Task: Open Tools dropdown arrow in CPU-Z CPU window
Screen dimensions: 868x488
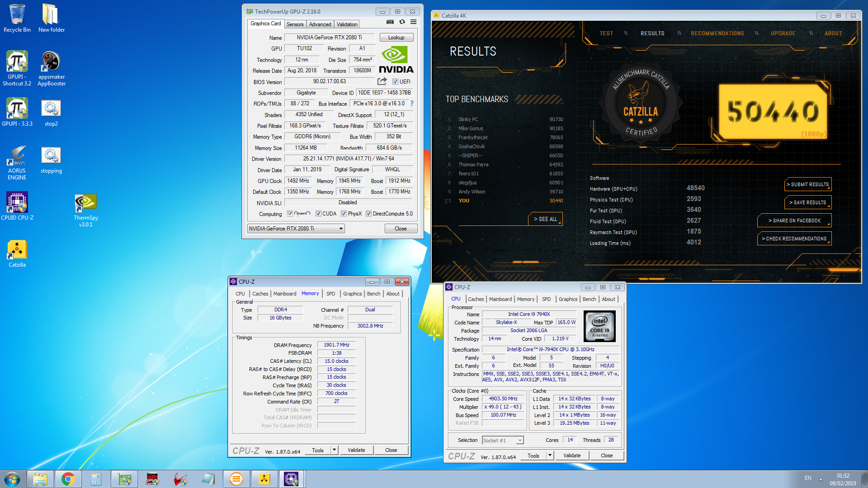Action: coord(550,455)
